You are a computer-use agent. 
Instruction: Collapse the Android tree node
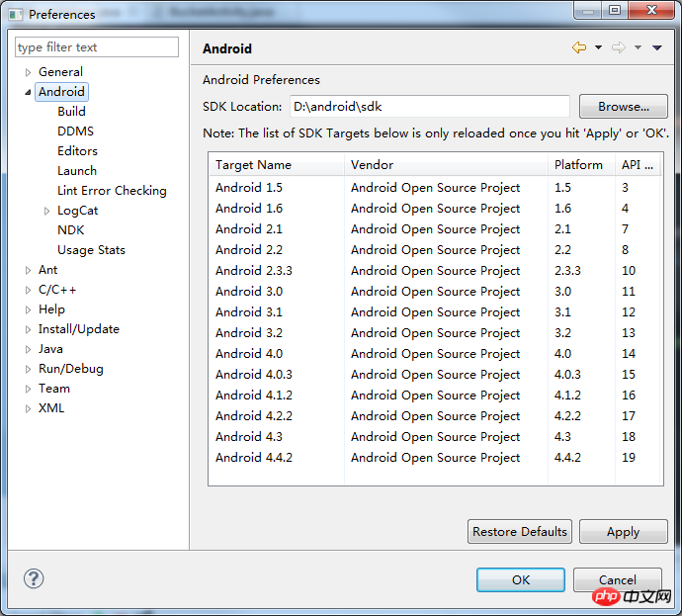pyautogui.click(x=28, y=92)
